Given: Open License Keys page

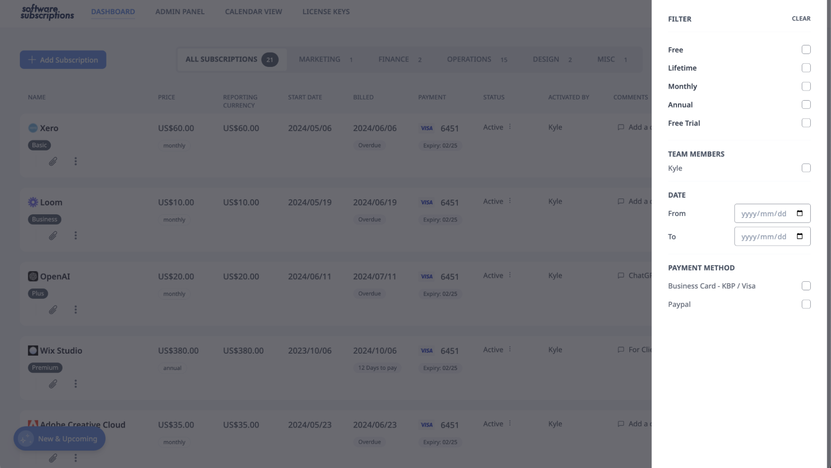Looking at the screenshot, I should [326, 12].
